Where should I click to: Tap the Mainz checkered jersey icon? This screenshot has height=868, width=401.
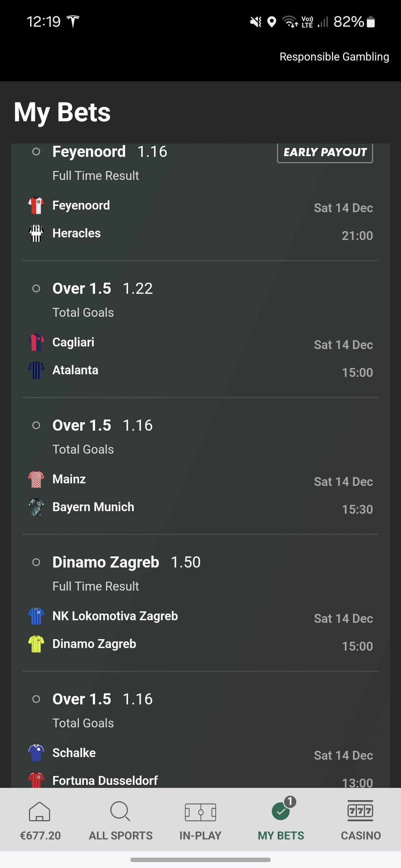(x=36, y=479)
